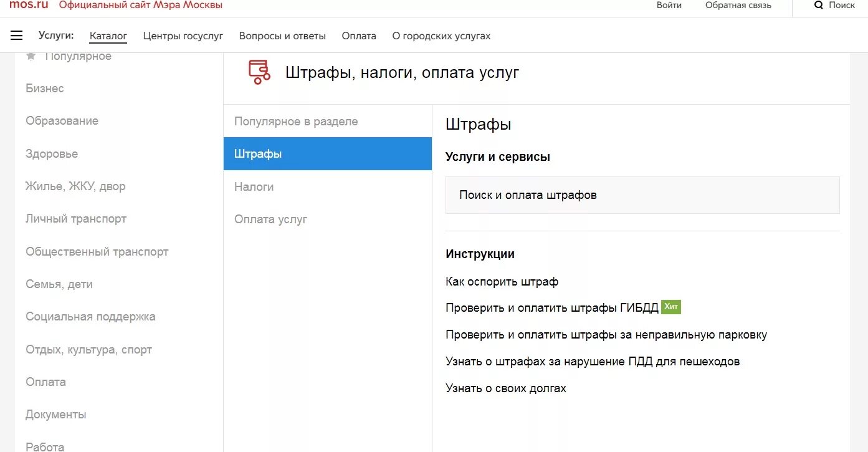This screenshot has height=452, width=868.
Task: Click the large Штрафы panel heading
Action: (x=479, y=124)
